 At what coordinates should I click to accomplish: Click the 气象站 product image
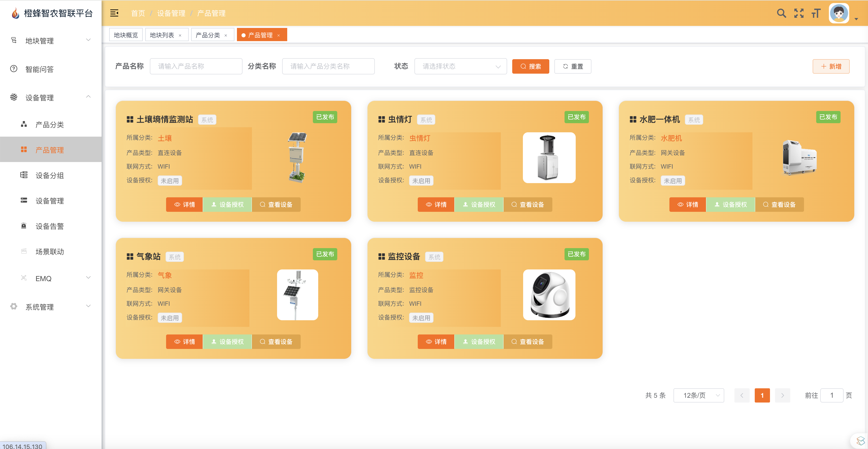pyautogui.click(x=298, y=295)
